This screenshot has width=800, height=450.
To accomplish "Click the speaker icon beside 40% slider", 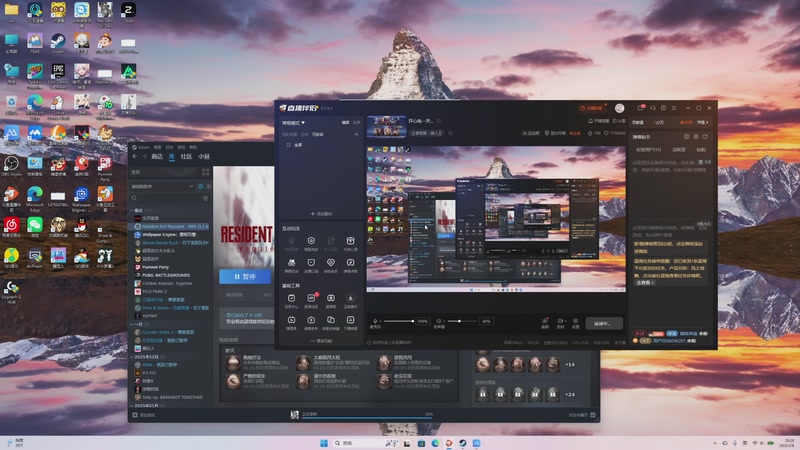I will coord(439,321).
